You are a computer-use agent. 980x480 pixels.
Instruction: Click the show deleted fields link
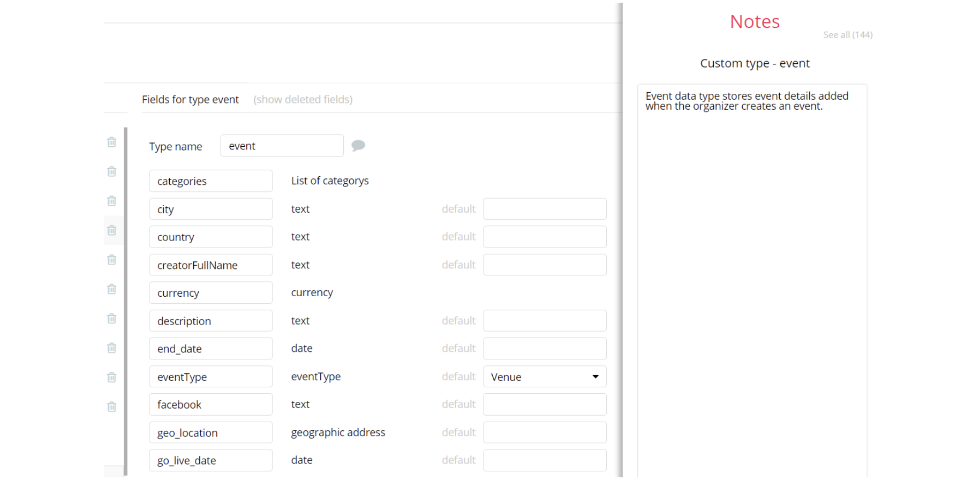tap(303, 100)
